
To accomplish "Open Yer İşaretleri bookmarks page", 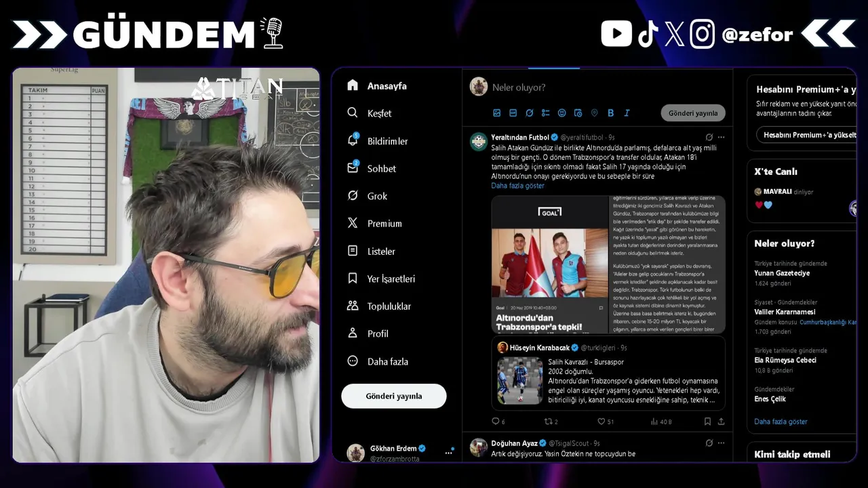I will click(x=380, y=279).
